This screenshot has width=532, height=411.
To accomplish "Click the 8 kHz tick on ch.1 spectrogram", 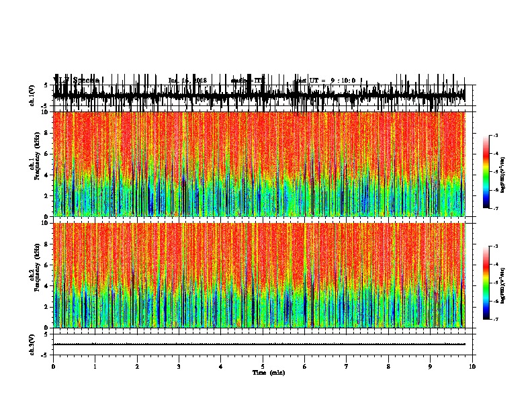I will tap(46, 133).
